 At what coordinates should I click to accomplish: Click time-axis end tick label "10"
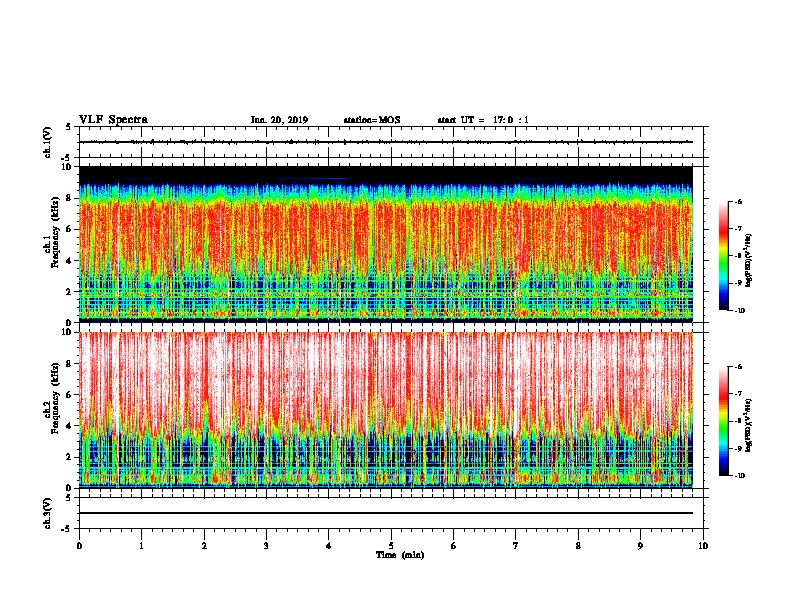click(x=703, y=546)
